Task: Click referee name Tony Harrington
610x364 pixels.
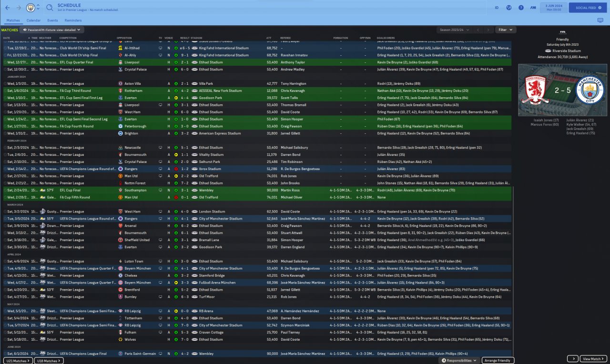Action: tap(294, 83)
